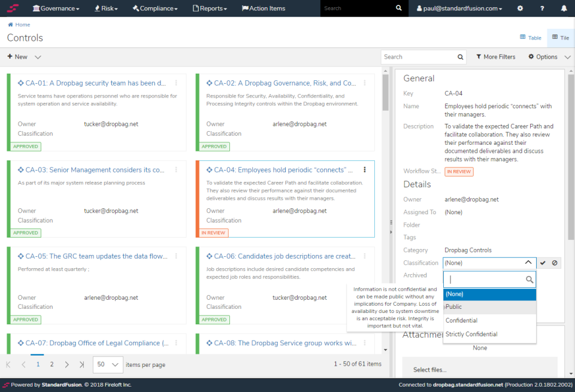Collapse the Classification (None) combo box
This screenshot has width=575, height=392.
pyautogui.click(x=528, y=262)
